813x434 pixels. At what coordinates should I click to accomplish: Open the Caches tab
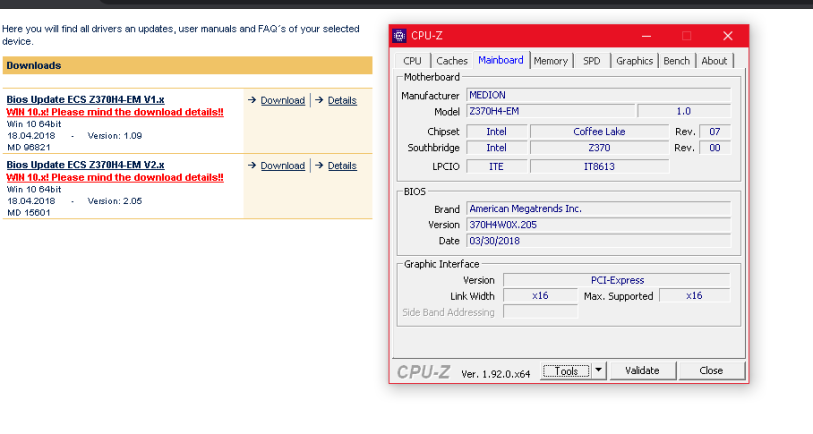[x=452, y=61]
